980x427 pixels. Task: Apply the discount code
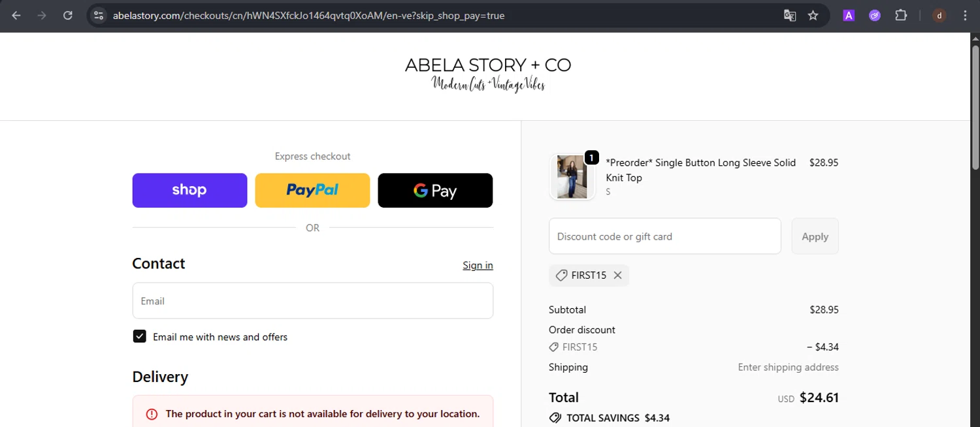815,236
